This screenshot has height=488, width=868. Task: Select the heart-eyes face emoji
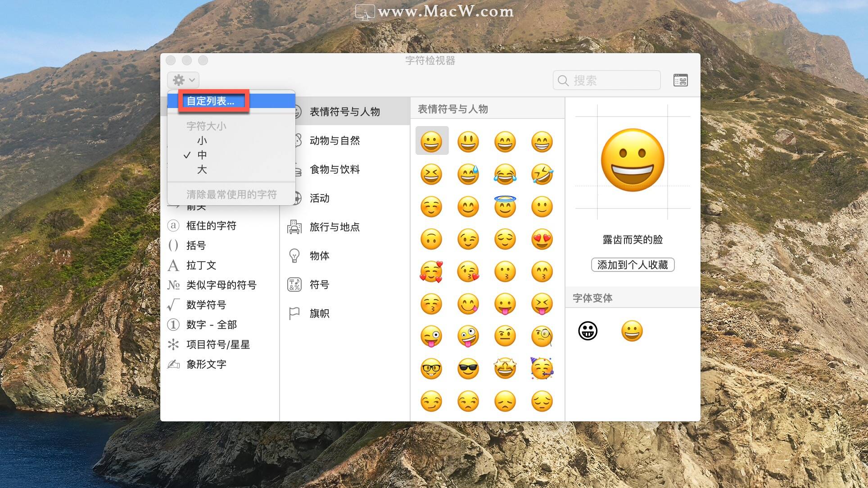tap(542, 239)
